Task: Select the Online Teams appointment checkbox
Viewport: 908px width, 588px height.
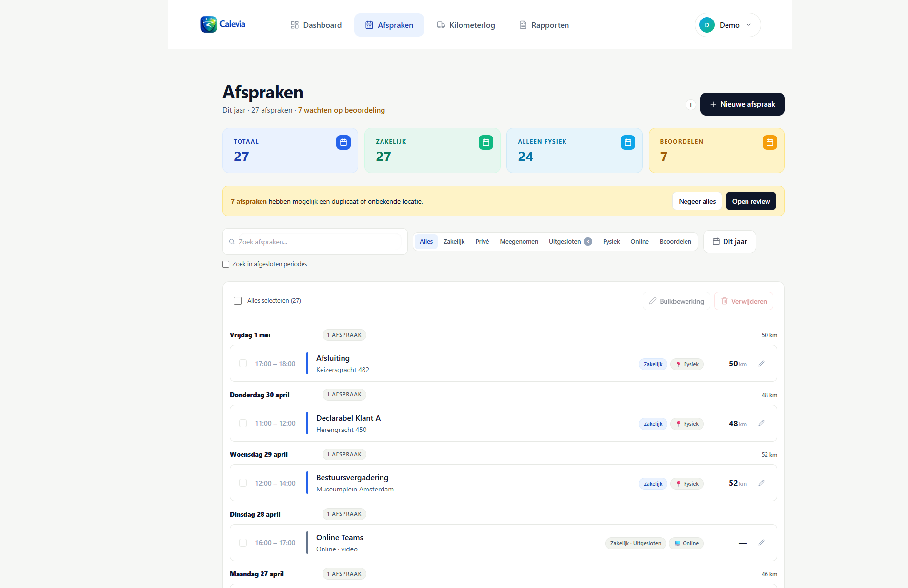Action: pyautogui.click(x=243, y=543)
